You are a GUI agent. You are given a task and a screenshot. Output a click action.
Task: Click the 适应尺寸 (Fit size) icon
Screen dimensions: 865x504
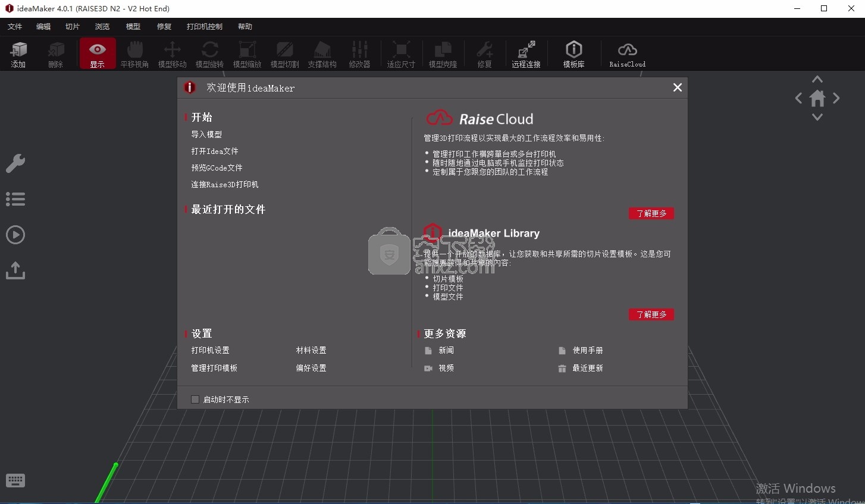click(402, 54)
